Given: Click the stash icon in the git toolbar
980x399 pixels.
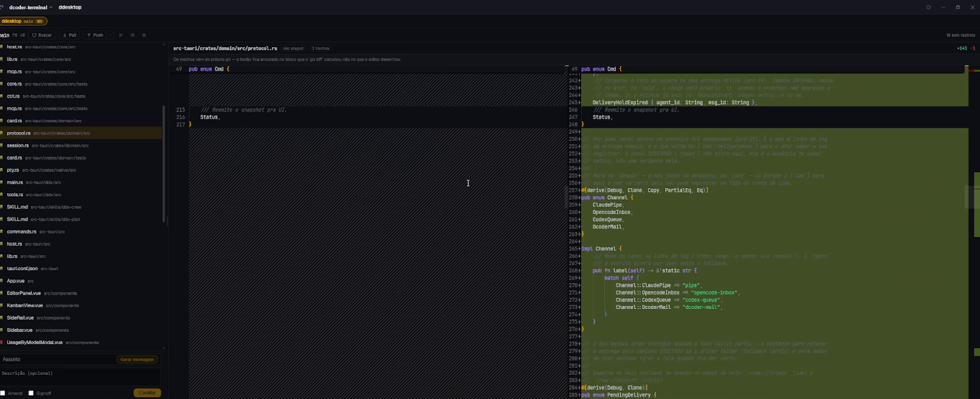Looking at the screenshot, I should 132,35.
